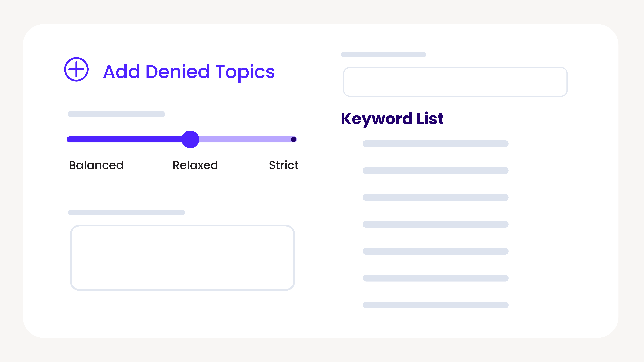Click the placeholder label above the keyword input field
This screenshot has height=362, width=644.
tap(384, 55)
